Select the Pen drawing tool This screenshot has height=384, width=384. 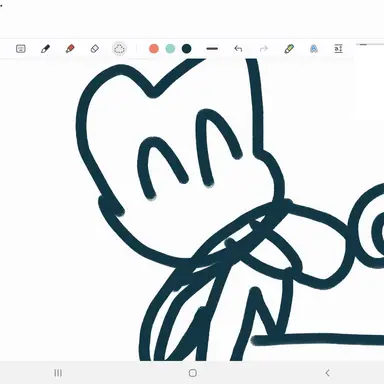click(x=45, y=49)
